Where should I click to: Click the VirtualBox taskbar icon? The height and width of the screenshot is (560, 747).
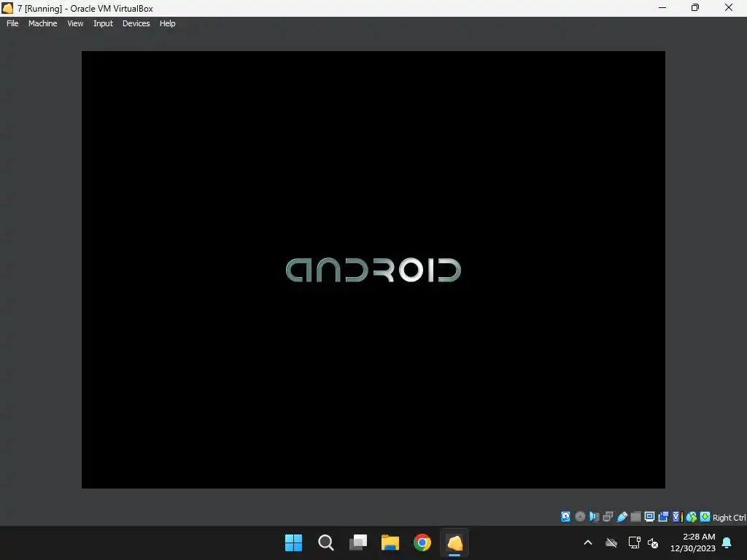click(454, 542)
